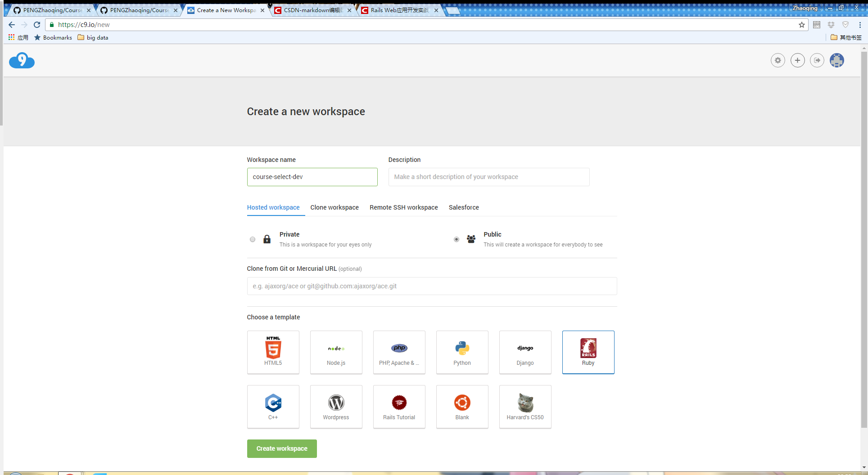Viewport: 868px width, 475px height.
Task: Open the big data bookmarks folder
Action: coord(93,37)
